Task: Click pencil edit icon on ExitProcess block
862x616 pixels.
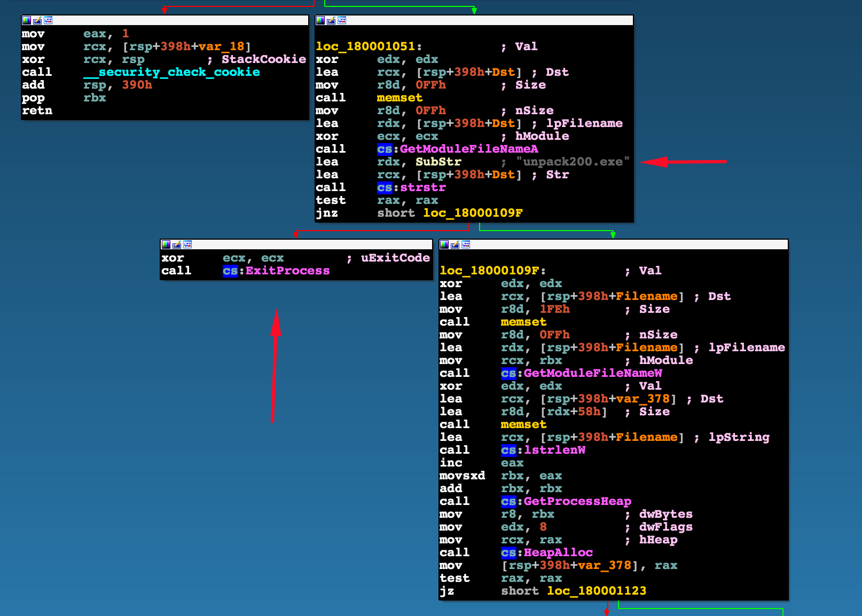Action: (x=177, y=244)
